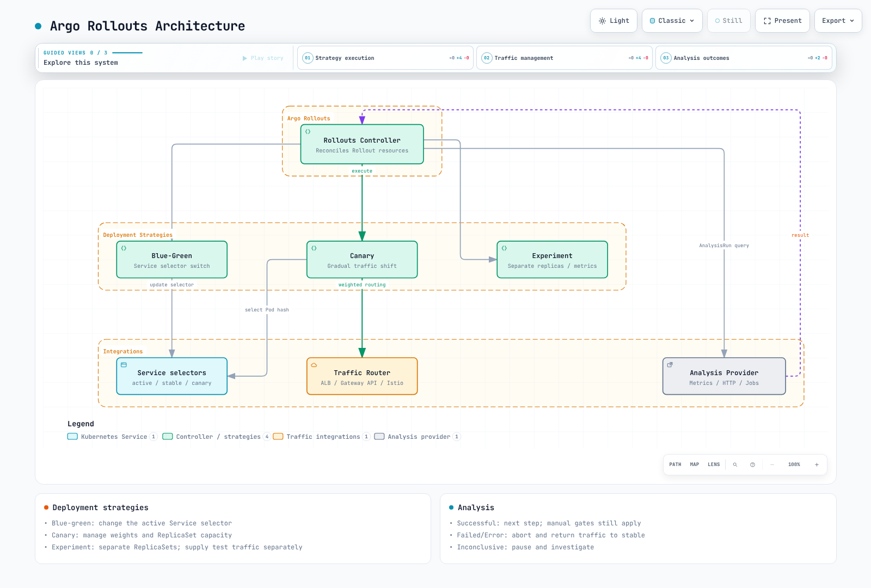
Task: Click the 'Legend' heading text
Action: point(81,424)
